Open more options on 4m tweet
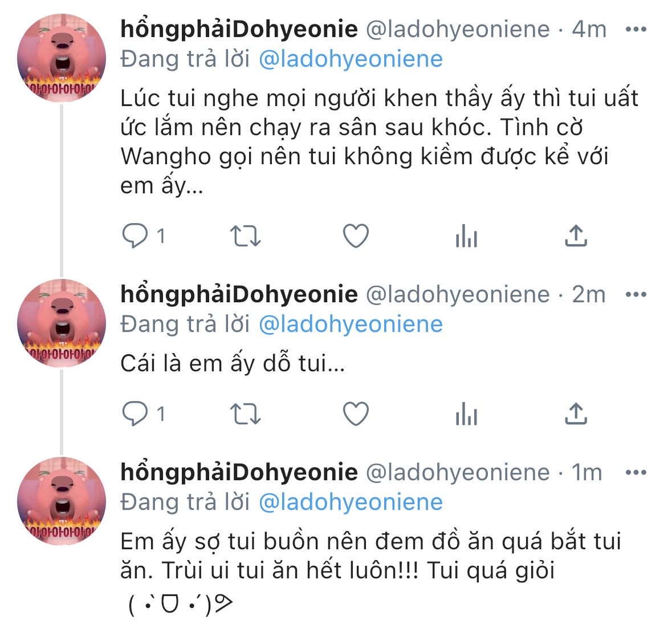This screenshot has height=628, width=672. (636, 29)
